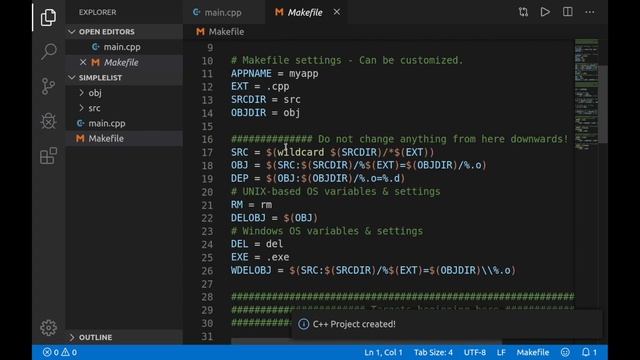
Task: Select main.cpp under Open Editors
Action: pyautogui.click(x=124, y=47)
